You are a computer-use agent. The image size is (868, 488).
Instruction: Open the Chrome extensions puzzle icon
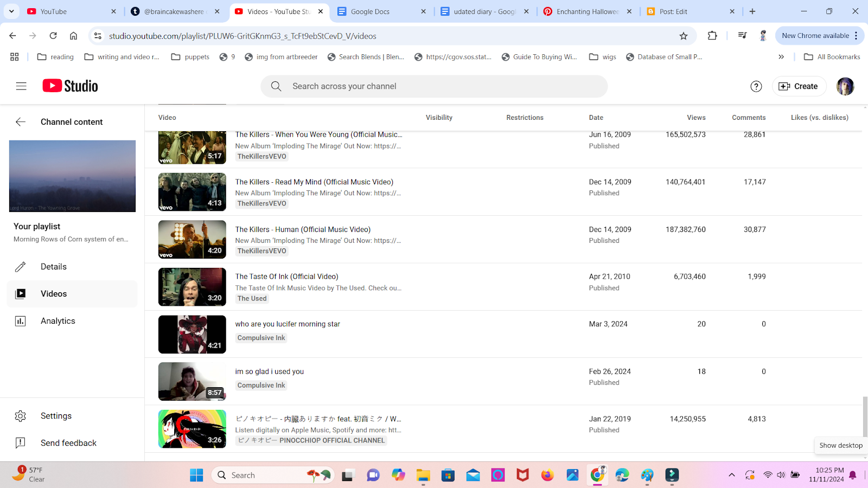pos(712,36)
